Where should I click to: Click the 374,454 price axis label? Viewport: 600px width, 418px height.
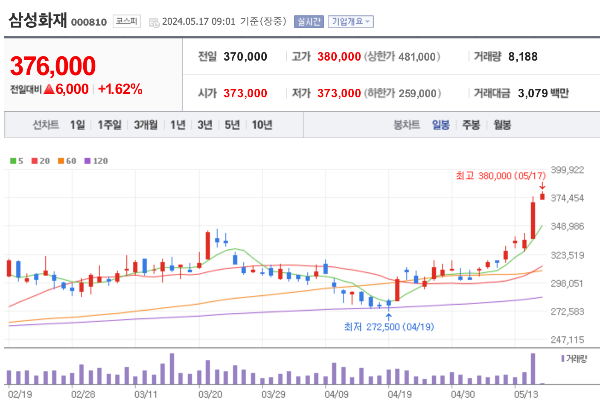tap(567, 198)
